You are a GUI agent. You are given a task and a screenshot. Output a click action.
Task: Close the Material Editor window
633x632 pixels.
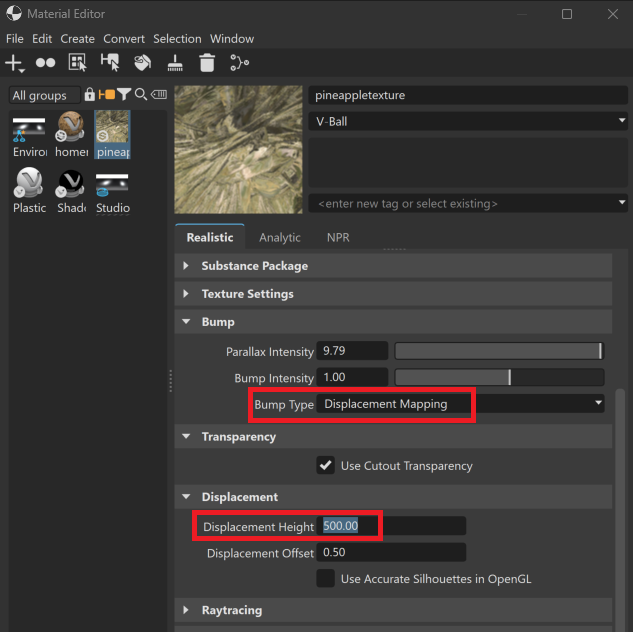[613, 14]
